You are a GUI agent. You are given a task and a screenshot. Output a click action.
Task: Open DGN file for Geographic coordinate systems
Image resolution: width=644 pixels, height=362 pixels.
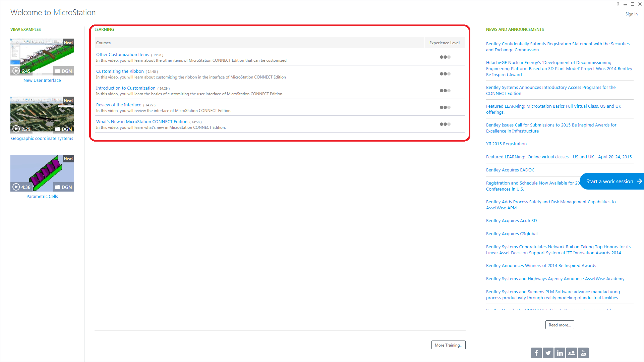(64, 129)
